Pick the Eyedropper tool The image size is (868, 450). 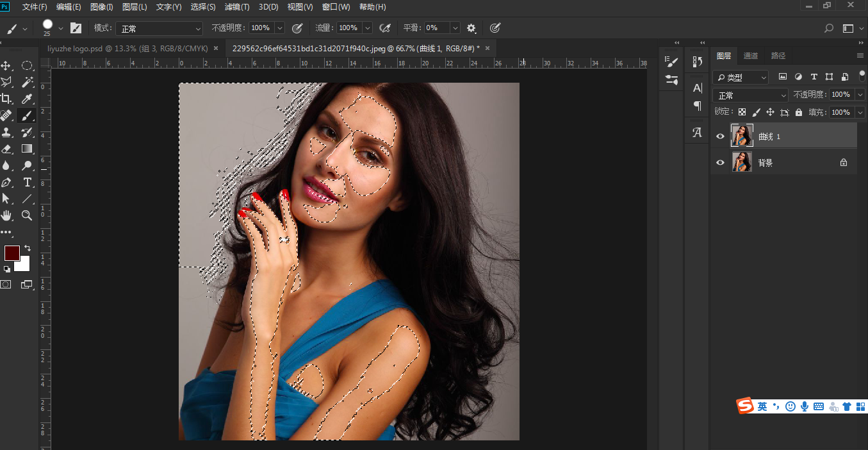tap(27, 99)
